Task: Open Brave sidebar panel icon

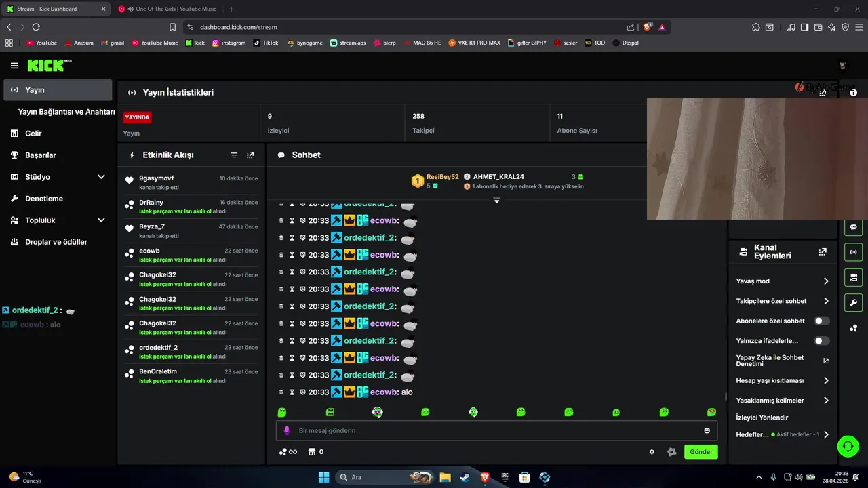Action: pos(804,27)
